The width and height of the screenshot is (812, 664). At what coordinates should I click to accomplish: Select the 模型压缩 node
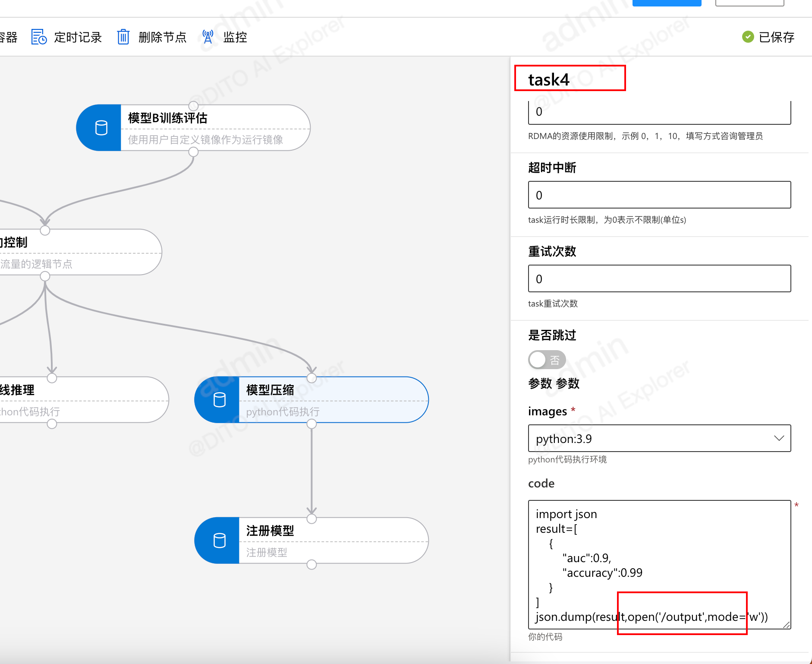pos(312,400)
